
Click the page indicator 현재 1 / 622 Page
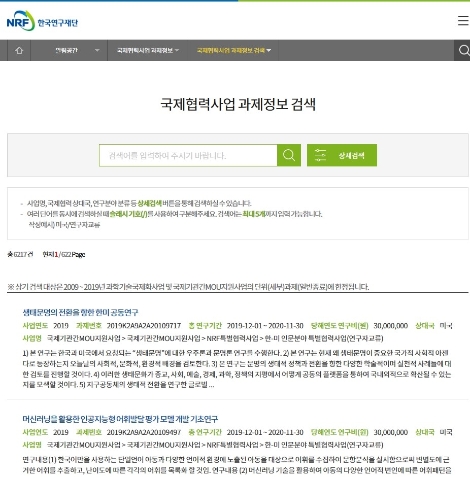coord(64,254)
